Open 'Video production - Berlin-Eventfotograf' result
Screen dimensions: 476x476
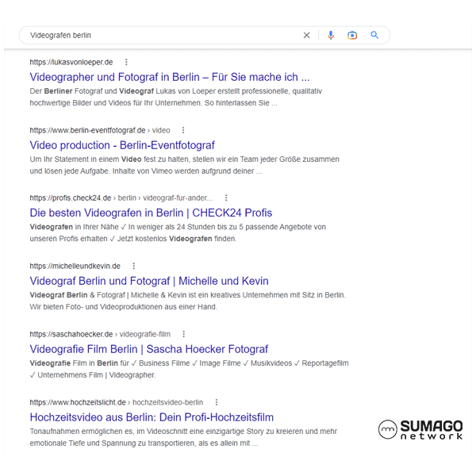click(122, 145)
